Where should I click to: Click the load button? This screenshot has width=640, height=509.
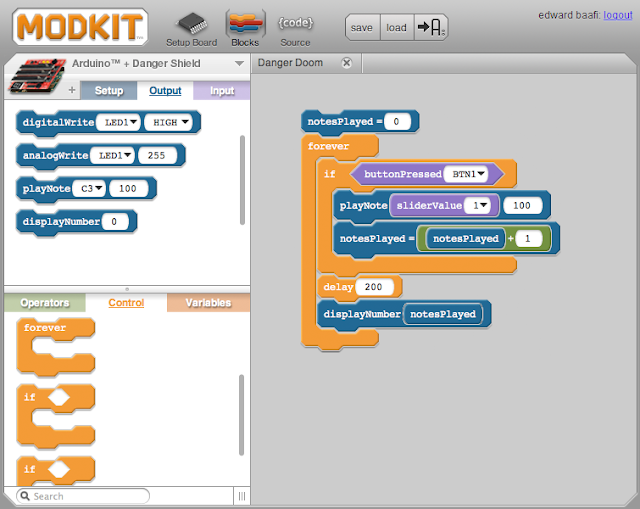point(397,27)
